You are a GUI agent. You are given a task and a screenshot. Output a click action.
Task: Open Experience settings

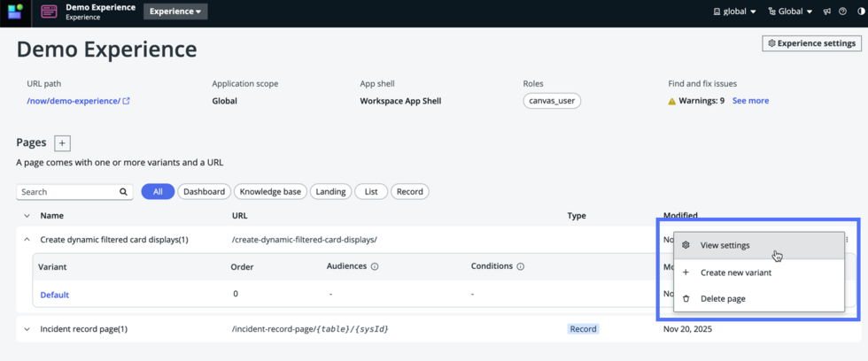(x=811, y=43)
